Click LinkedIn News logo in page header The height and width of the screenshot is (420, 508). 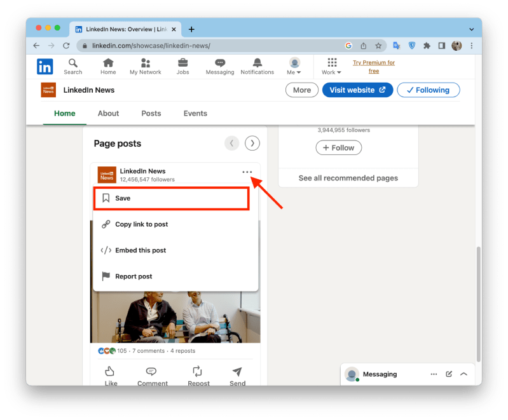[48, 90]
